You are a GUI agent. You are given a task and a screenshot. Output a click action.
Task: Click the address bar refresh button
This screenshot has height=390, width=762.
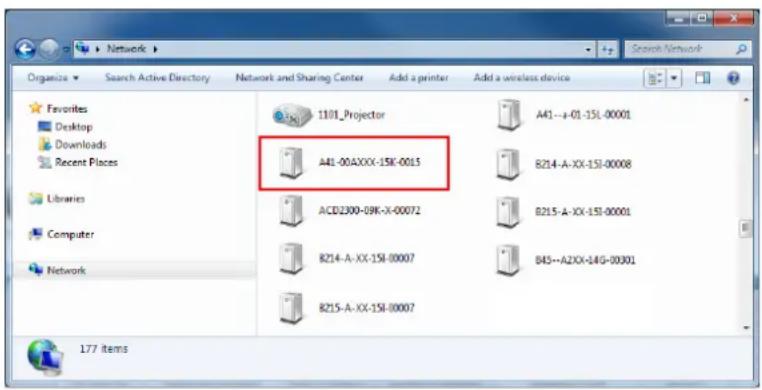607,49
